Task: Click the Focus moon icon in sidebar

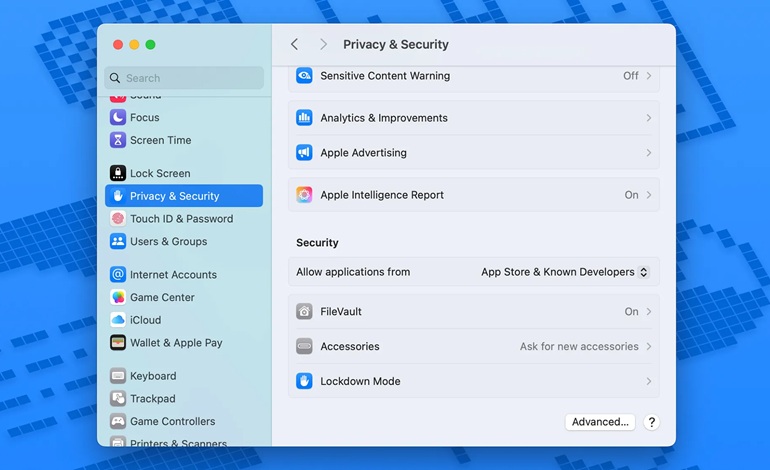Action: [118, 117]
